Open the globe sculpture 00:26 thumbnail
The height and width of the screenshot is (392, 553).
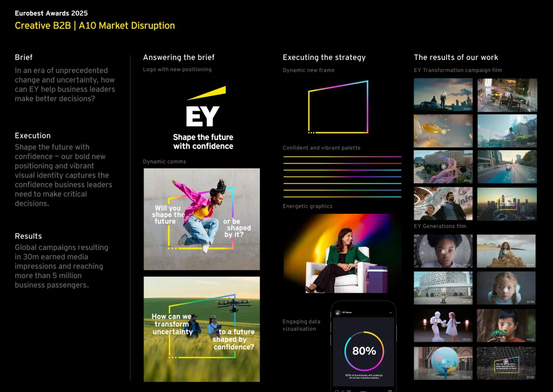coord(443,363)
